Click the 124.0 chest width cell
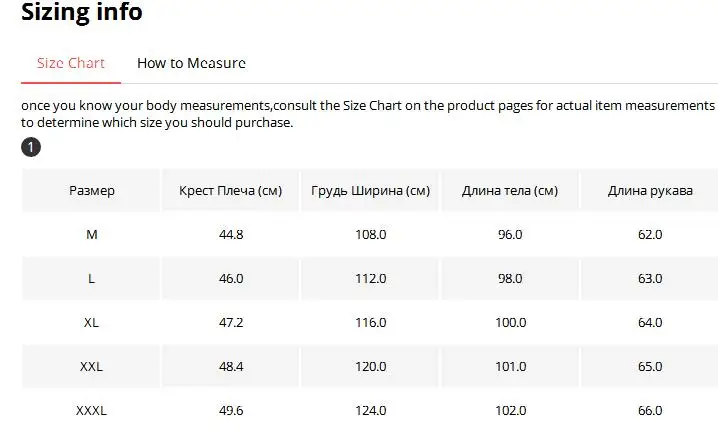The image size is (718, 439). 370,410
